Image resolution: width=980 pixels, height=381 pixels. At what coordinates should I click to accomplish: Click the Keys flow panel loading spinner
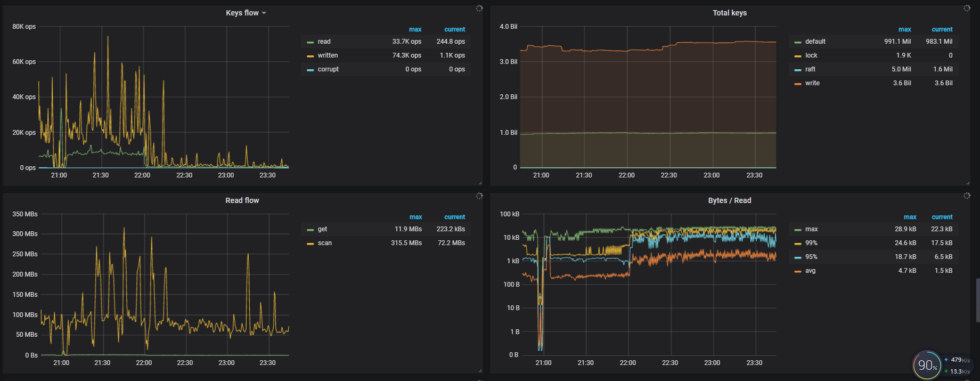point(479,9)
